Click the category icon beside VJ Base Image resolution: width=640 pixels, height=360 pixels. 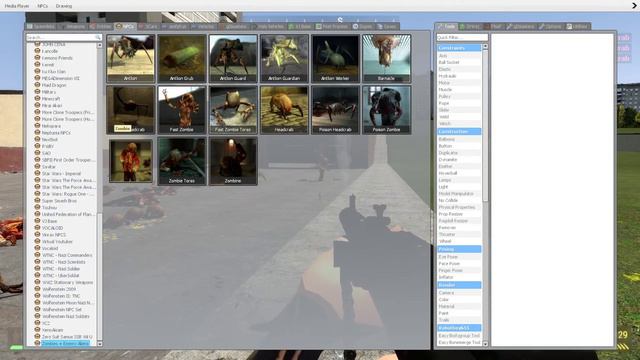click(x=38, y=221)
